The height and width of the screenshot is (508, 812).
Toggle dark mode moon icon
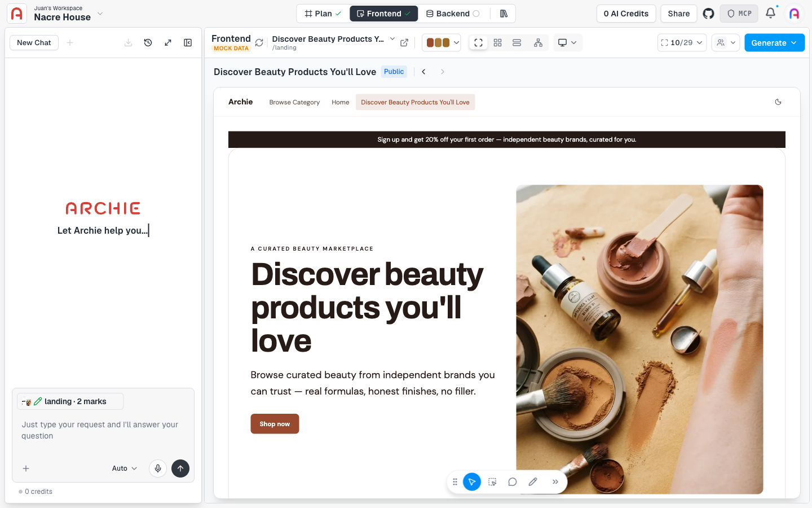point(778,102)
